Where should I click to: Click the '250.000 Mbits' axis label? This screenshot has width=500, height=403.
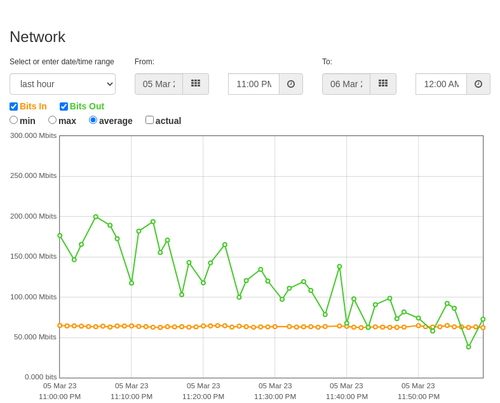(33, 176)
